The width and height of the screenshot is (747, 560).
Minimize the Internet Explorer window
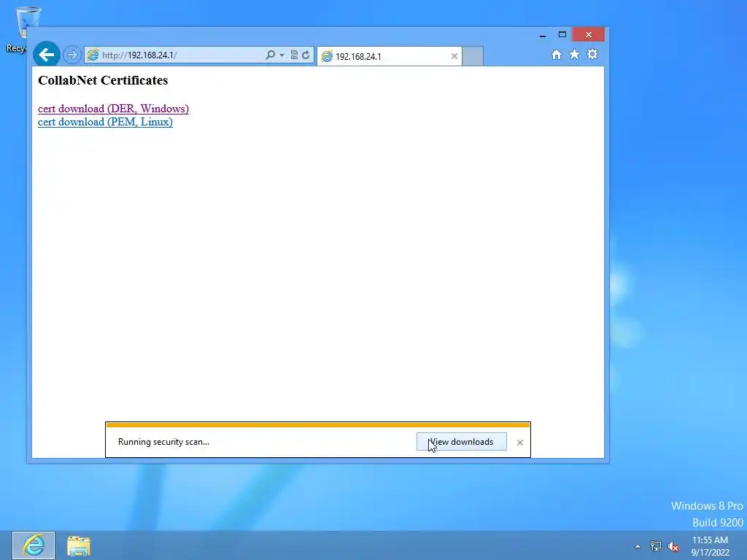(542, 35)
